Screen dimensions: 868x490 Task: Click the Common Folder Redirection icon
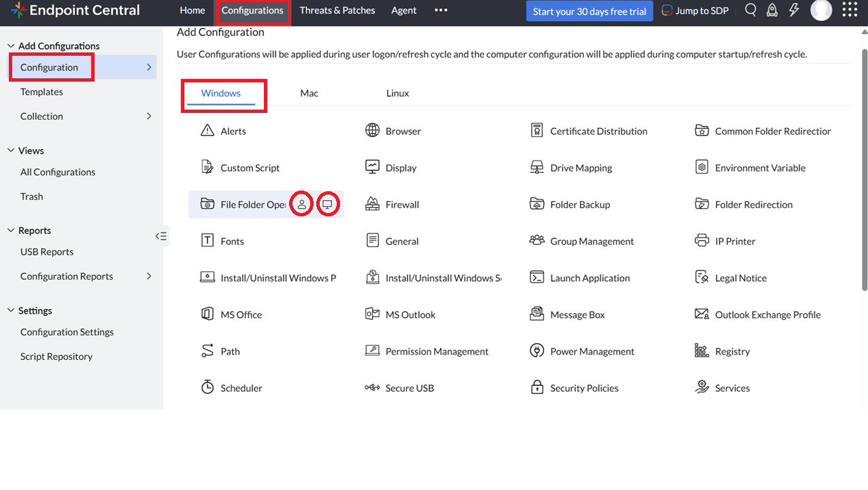tap(702, 130)
